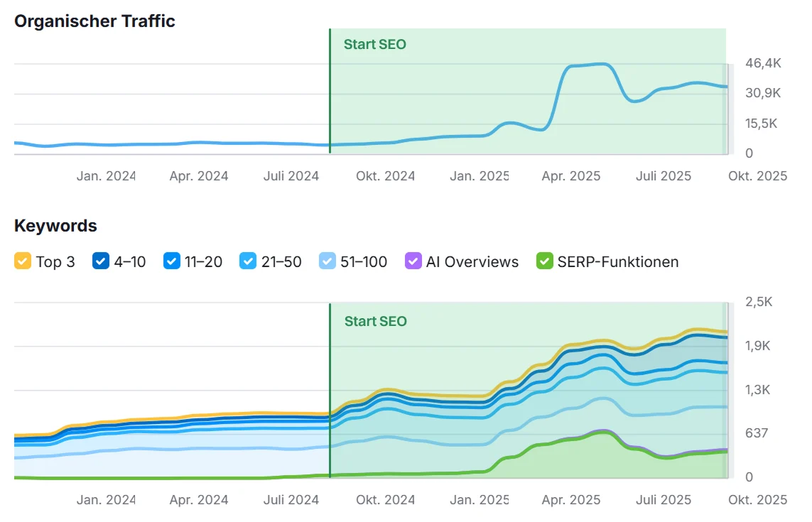Disable the "51–100" positions filter
The width and height of the screenshot is (812, 522).
click(x=329, y=261)
